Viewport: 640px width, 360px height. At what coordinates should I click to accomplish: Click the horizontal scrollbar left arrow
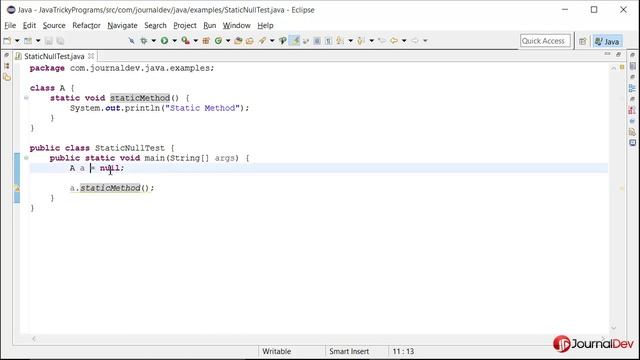pos(34,338)
